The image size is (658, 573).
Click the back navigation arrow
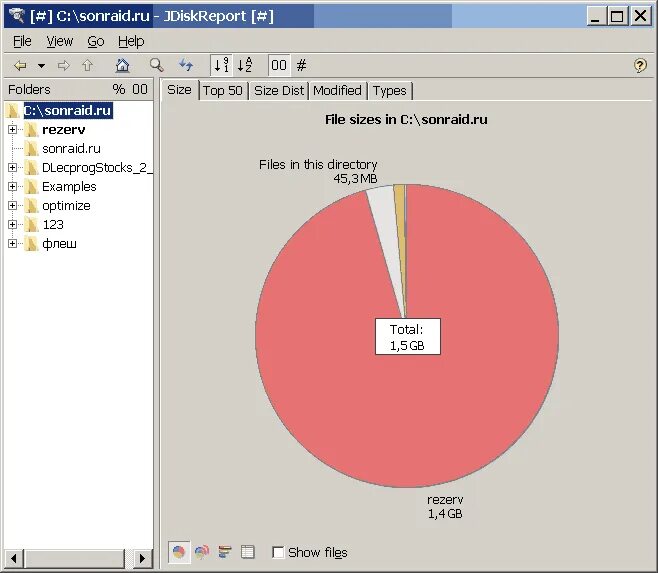tap(20, 65)
